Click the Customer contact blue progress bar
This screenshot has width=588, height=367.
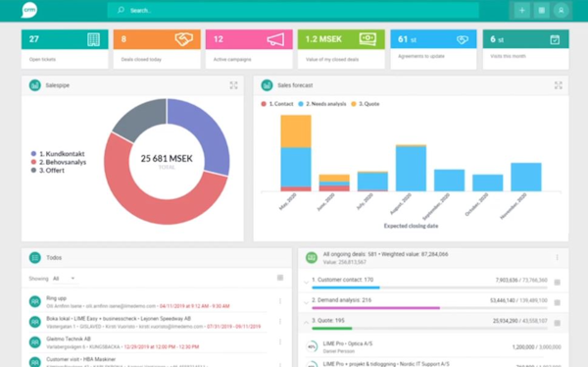(346, 288)
